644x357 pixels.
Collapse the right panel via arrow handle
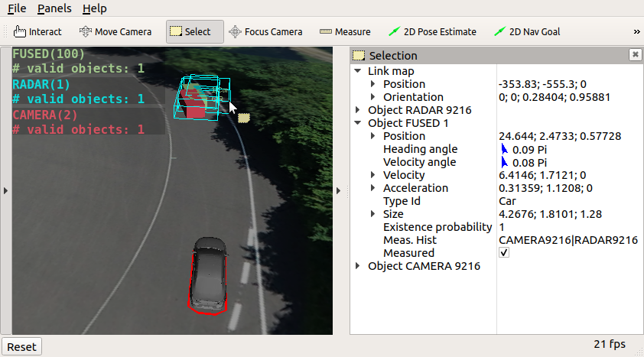click(x=338, y=191)
